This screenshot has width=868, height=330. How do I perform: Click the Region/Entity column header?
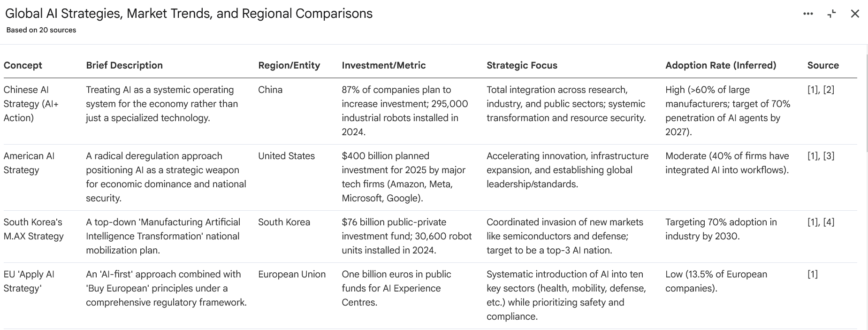tap(289, 65)
